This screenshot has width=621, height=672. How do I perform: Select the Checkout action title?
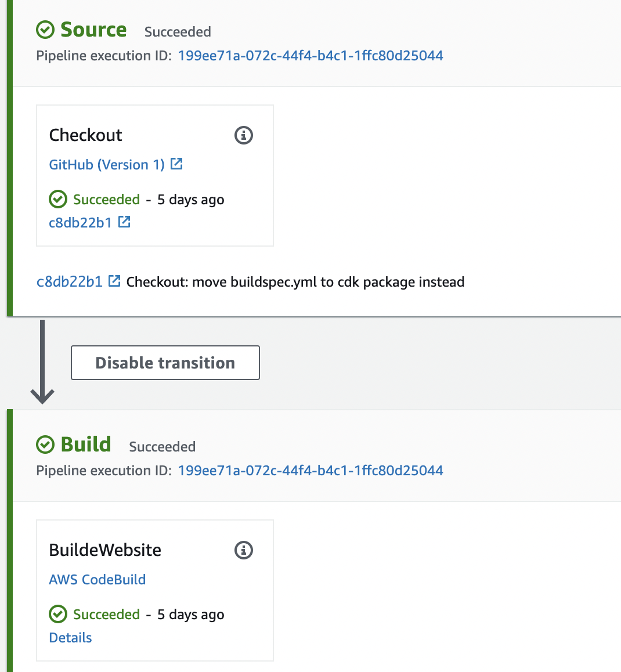(x=86, y=135)
